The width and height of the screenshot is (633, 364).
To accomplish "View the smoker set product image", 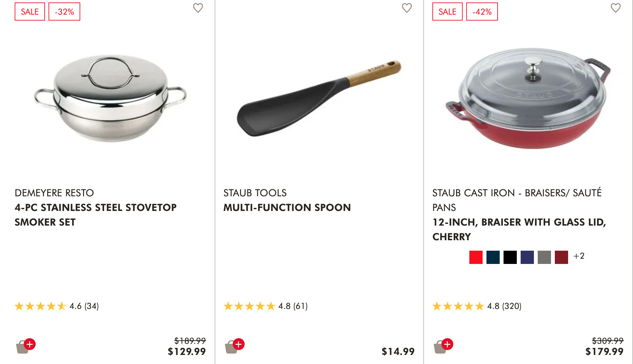I will 110,98.
